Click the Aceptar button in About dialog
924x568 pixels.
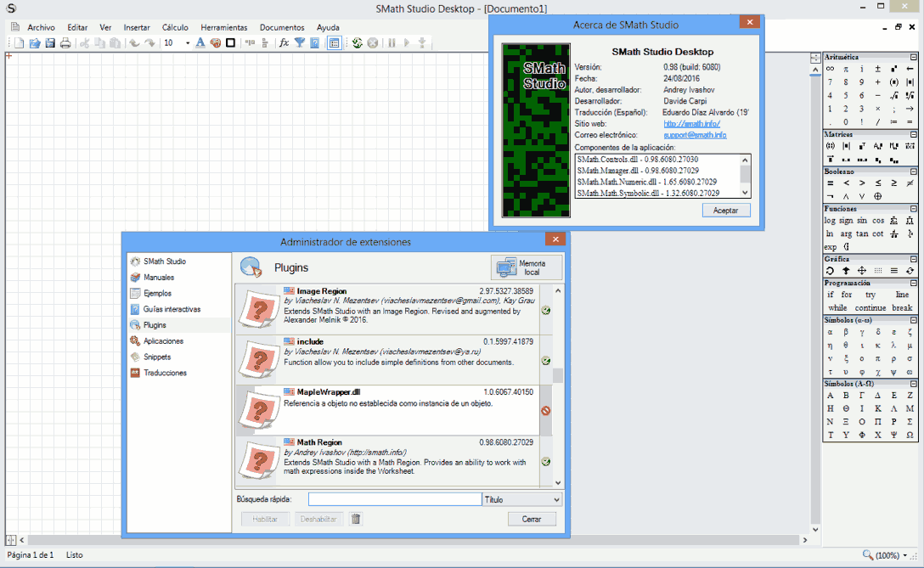tap(725, 210)
